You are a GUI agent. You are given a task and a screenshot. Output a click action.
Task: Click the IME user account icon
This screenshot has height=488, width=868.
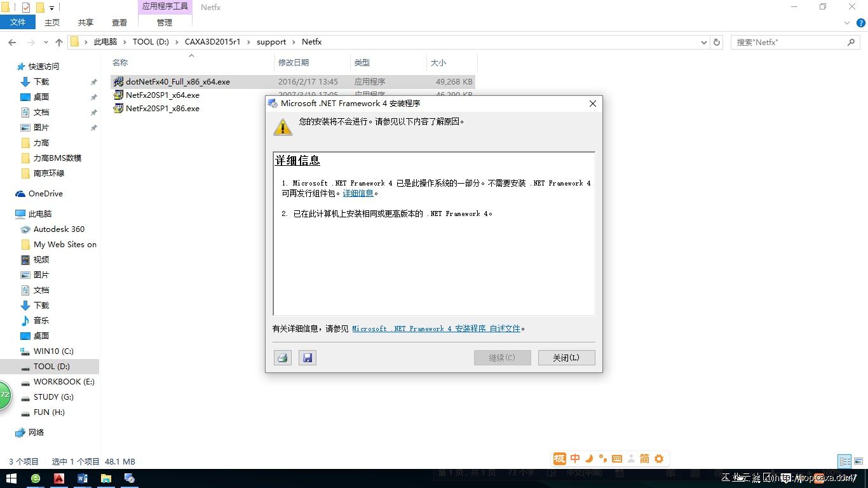(630, 458)
